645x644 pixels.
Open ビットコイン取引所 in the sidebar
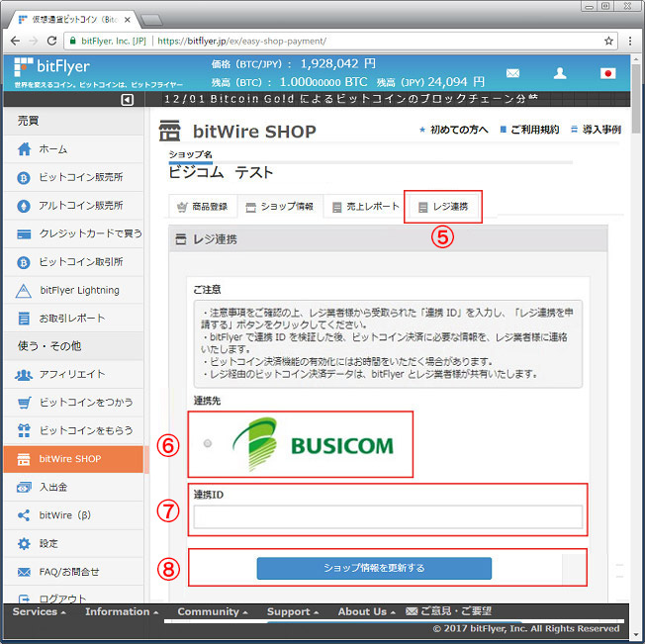[x=73, y=261]
